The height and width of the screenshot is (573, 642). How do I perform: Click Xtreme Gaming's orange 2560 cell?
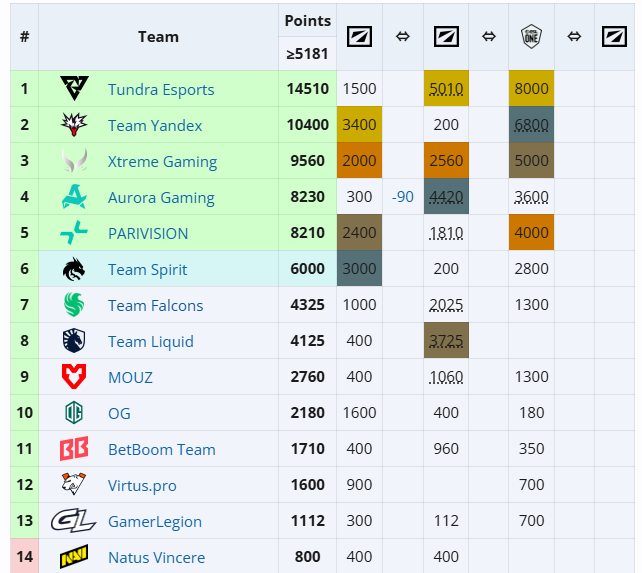(x=446, y=161)
